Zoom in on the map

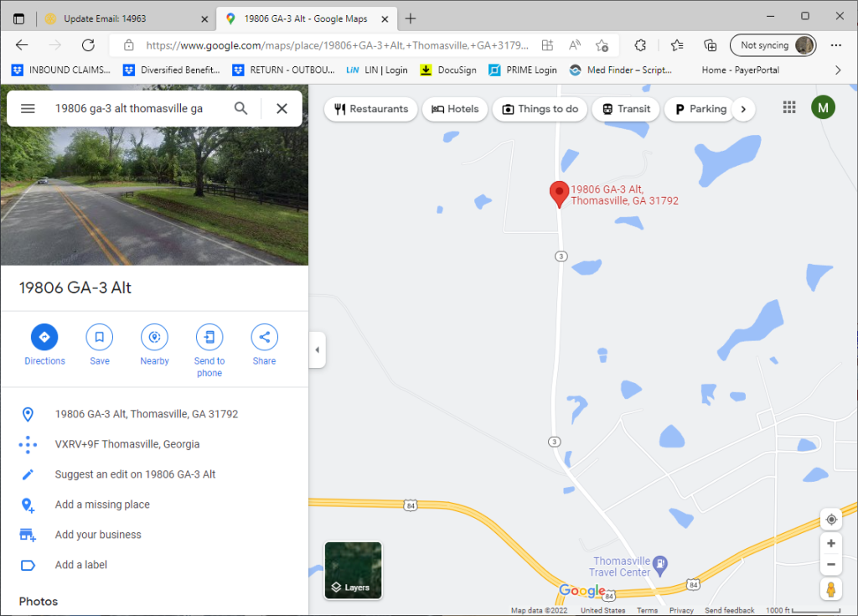pyautogui.click(x=831, y=543)
